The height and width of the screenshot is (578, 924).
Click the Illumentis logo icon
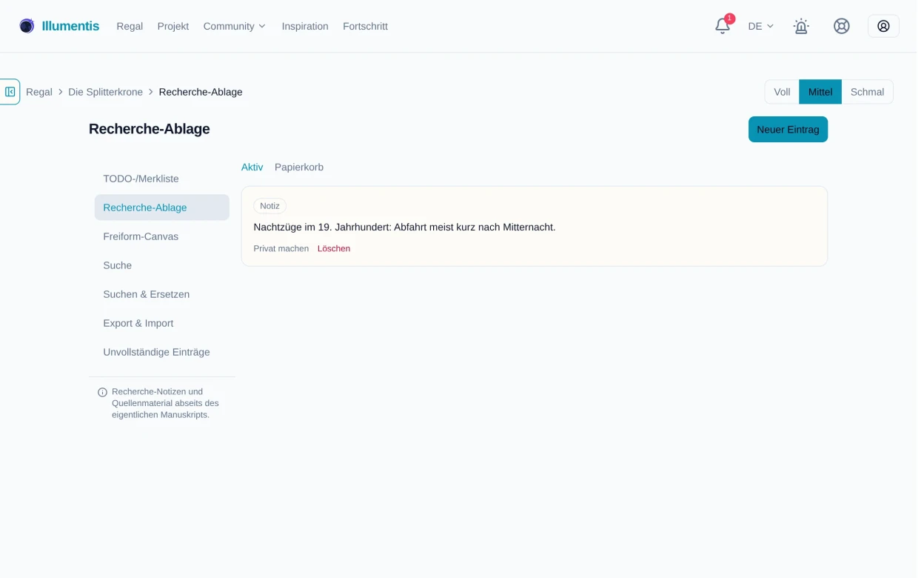point(27,26)
